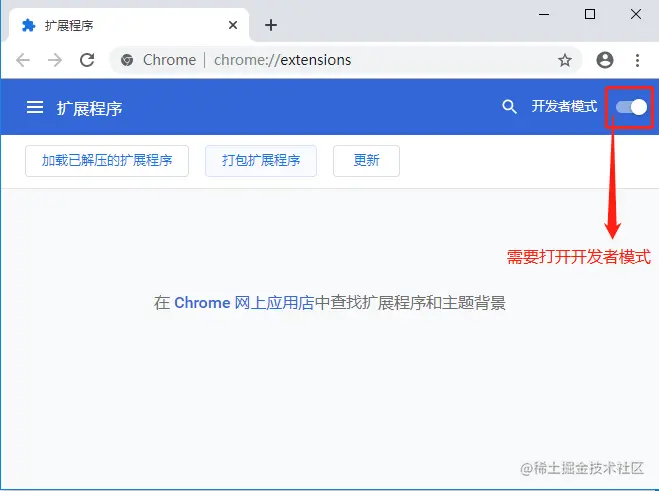Click the Chrome site info icon
The width and height of the screenshot is (659, 491).
tap(127, 60)
